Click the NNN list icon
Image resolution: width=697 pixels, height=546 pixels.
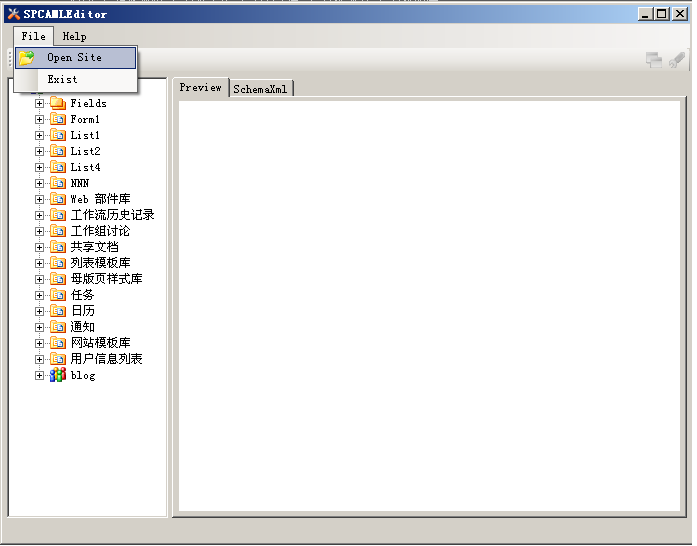58,183
